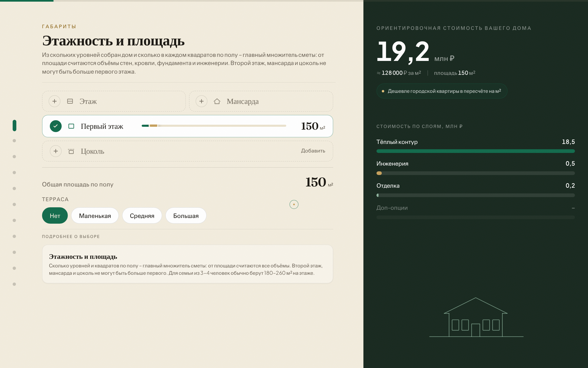
Task: Click the floor layout icon beside Этаж
Action: point(70,101)
